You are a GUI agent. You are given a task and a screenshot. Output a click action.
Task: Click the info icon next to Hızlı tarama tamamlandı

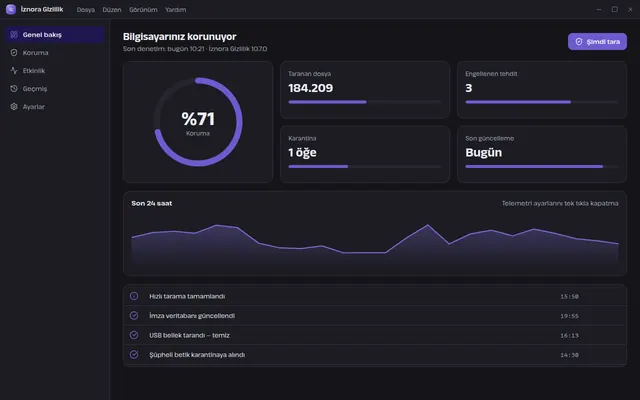134,296
